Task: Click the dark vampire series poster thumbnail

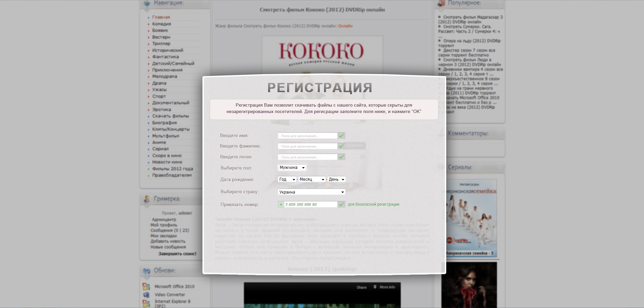Action: pyautogui.click(x=469, y=285)
